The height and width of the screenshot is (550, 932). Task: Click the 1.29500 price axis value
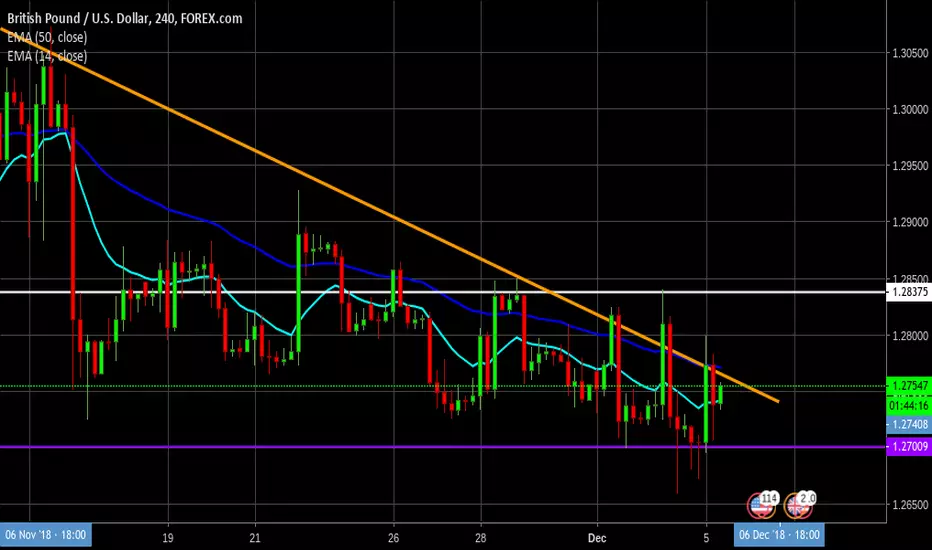(910, 166)
